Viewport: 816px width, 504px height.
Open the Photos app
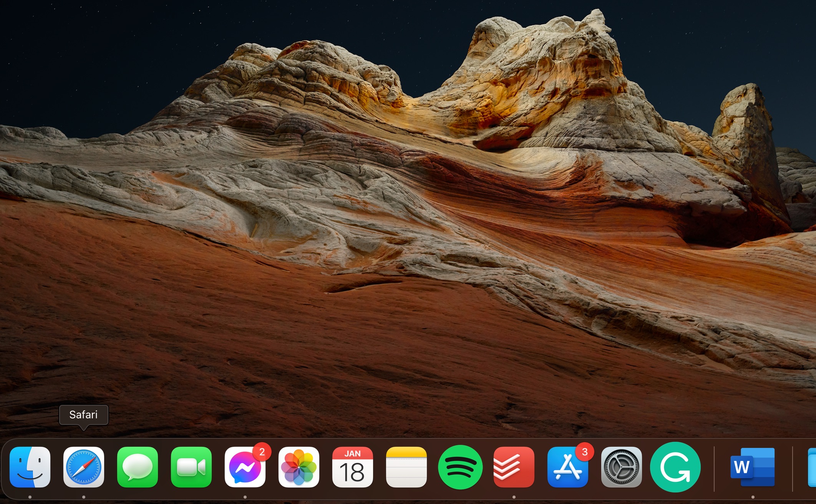[x=299, y=467]
